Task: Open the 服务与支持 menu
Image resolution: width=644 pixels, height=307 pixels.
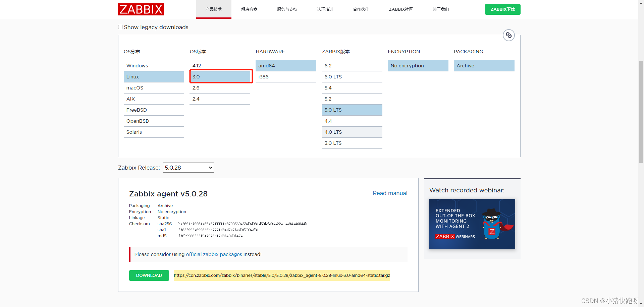Action: pos(287,9)
